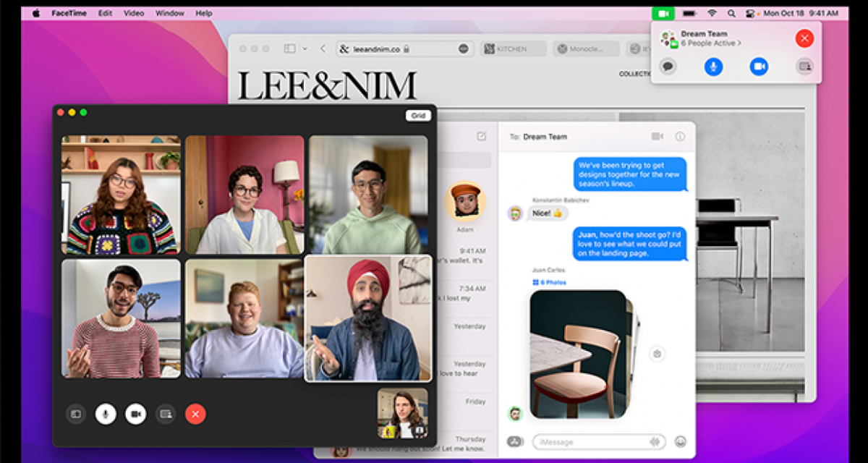The width and height of the screenshot is (868, 463).
Task: Compose a new message in Messages
Action: (x=482, y=136)
